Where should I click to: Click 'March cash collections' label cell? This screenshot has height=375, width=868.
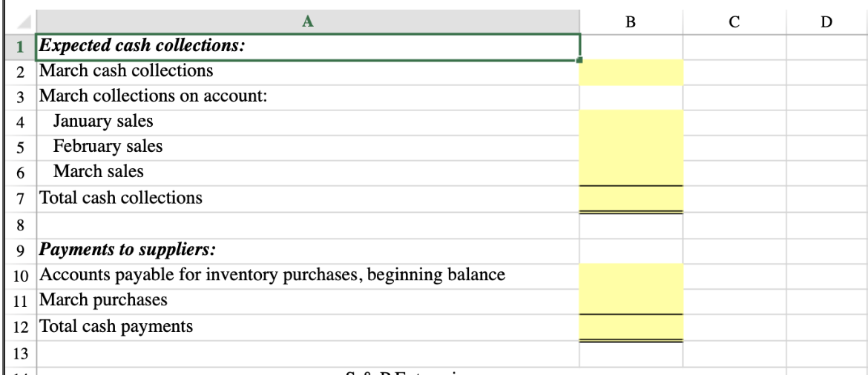pos(308,72)
